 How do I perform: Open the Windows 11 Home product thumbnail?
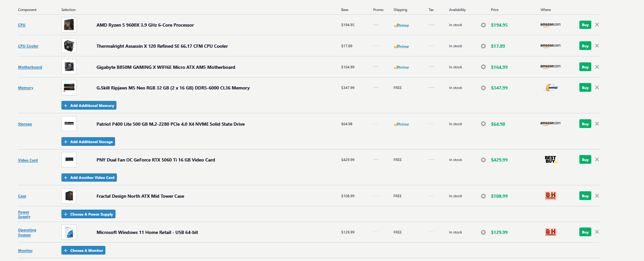click(x=69, y=232)
